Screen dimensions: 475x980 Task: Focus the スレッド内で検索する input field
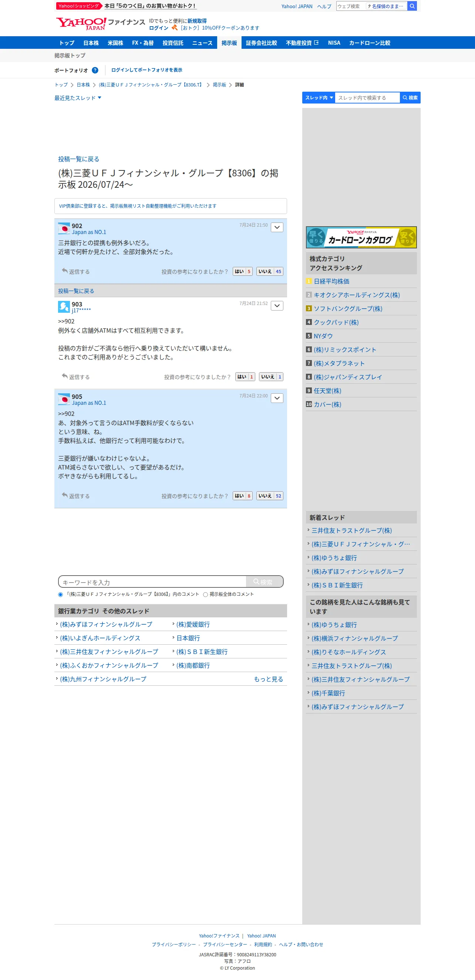[367, 98]
